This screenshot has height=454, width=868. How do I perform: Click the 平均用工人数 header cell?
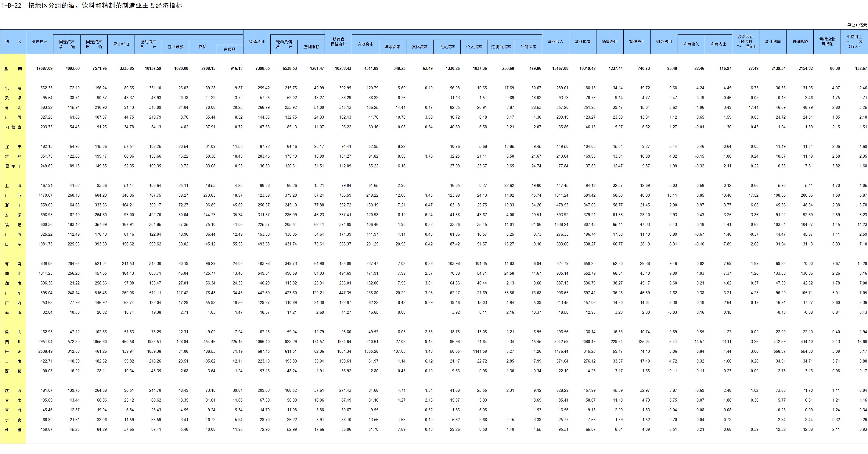pos(854,42)
